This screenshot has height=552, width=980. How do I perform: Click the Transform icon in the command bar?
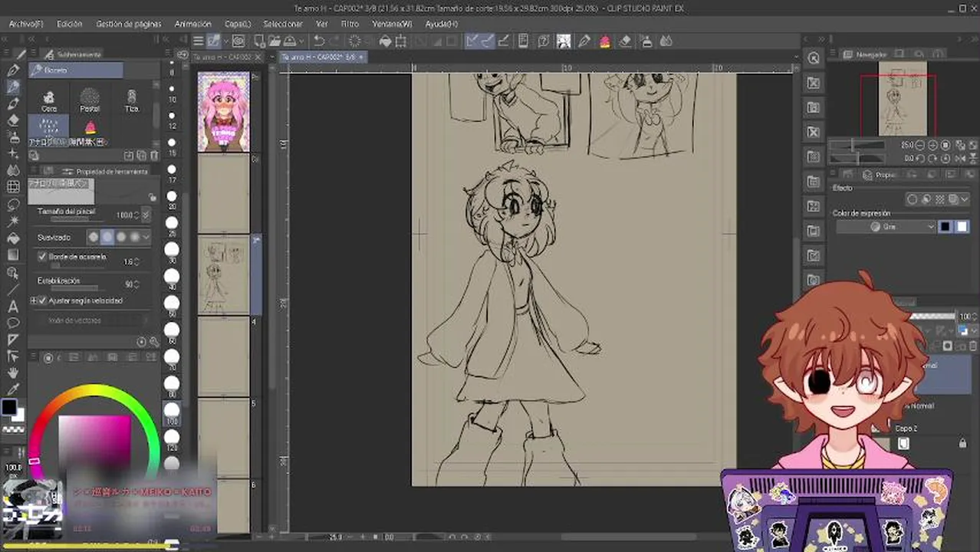coord(400,41)
